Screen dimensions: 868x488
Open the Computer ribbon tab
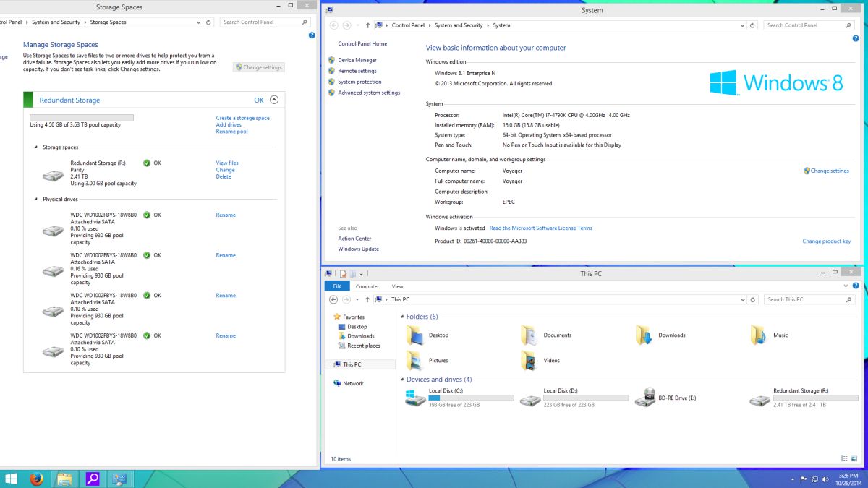point(367,286)
